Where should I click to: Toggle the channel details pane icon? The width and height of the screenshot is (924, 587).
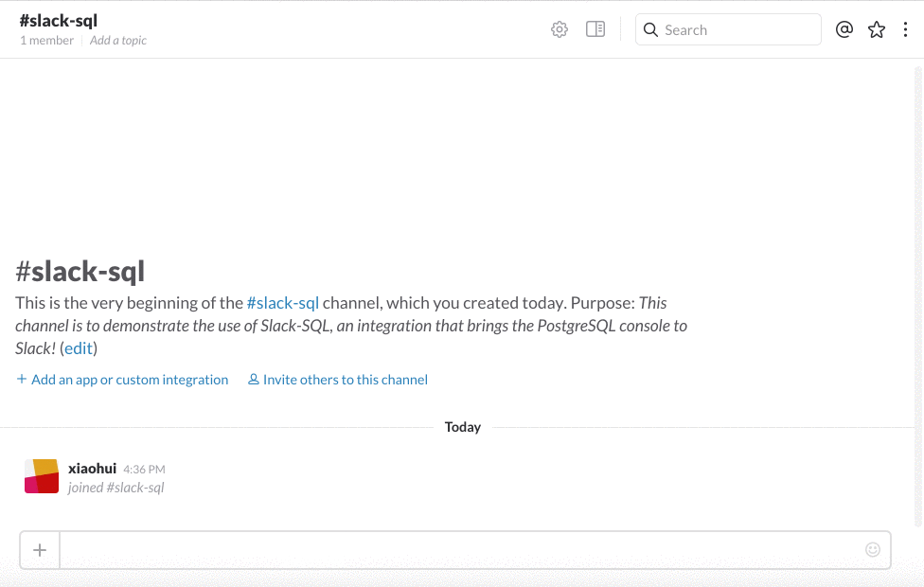pos(595,29)
